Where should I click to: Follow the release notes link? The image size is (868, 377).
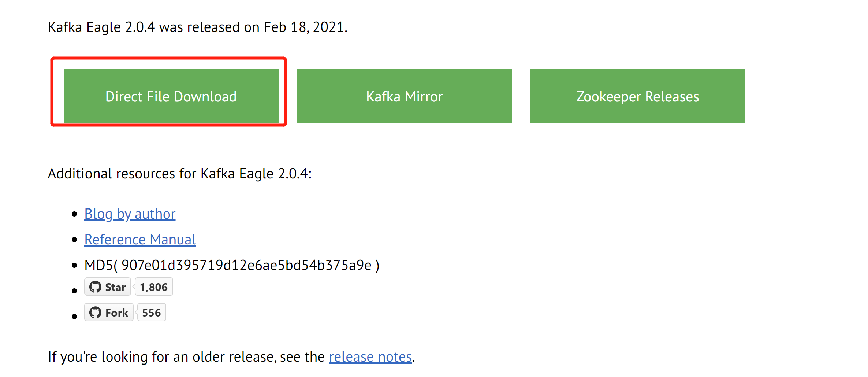(370, 357)
